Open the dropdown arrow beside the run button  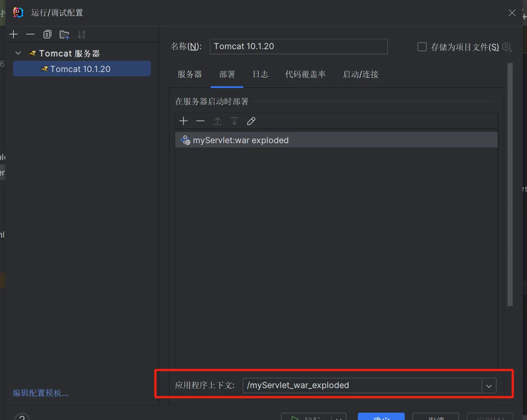pos(339,417)
